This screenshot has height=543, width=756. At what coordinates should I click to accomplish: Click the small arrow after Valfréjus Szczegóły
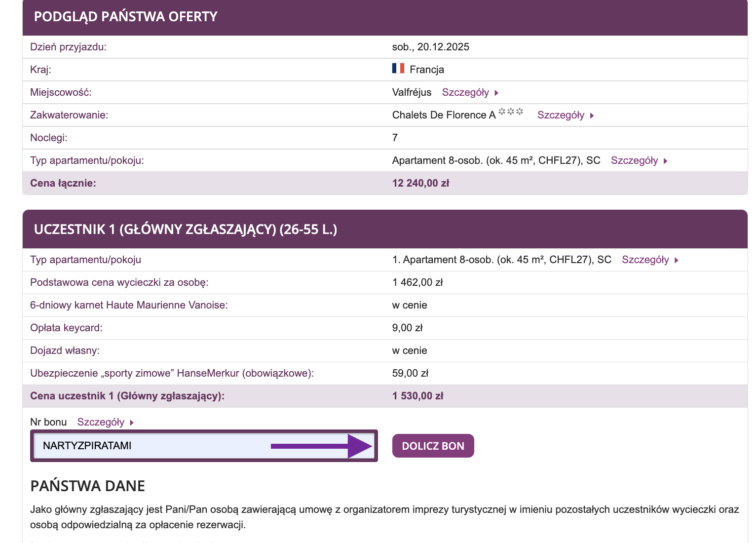[x=496, y=93]
